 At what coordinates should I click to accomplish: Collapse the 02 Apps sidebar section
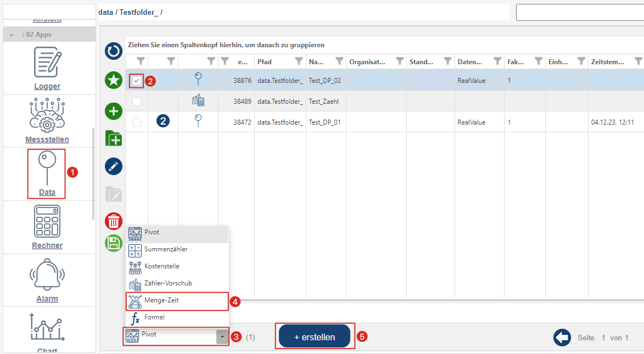12,35
